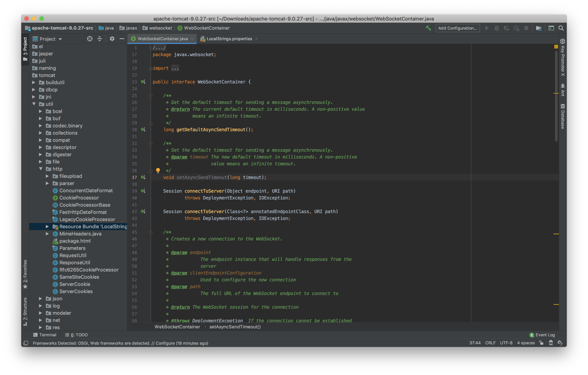Click the Profiler run icon
Viewport: 588px width, 375px height.
(x=516, y=28)
